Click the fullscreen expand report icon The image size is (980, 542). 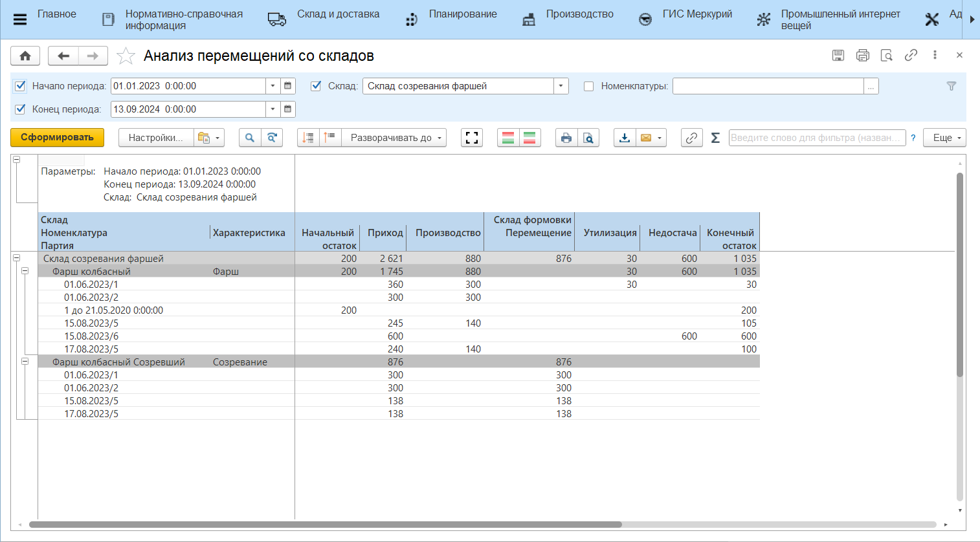click(x=472, y=138)
